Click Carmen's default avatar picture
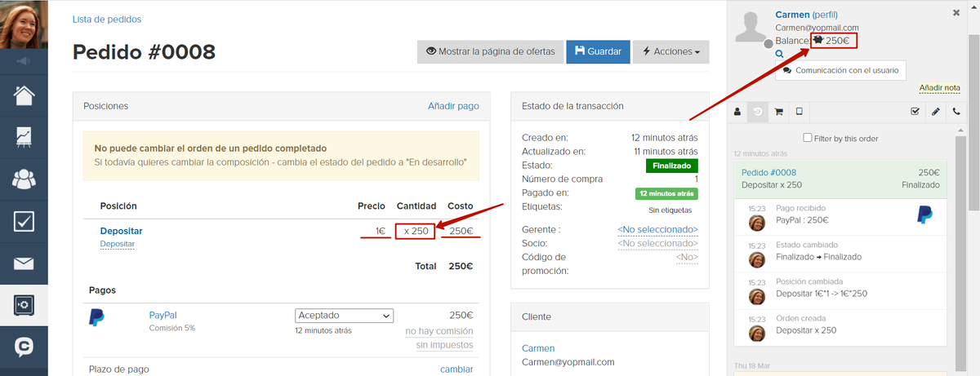980x376 pixels. (x=752, y=28)
